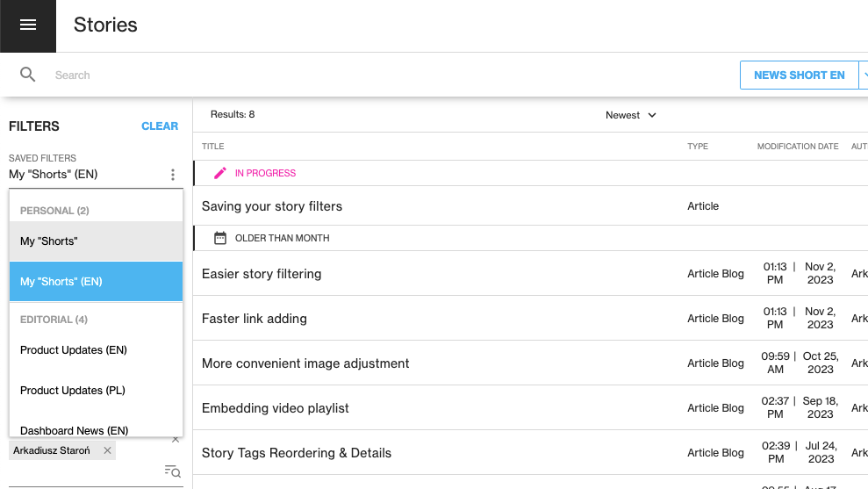
Task: Open the Newest sort dropdown
Action: [x=631, y=115]
